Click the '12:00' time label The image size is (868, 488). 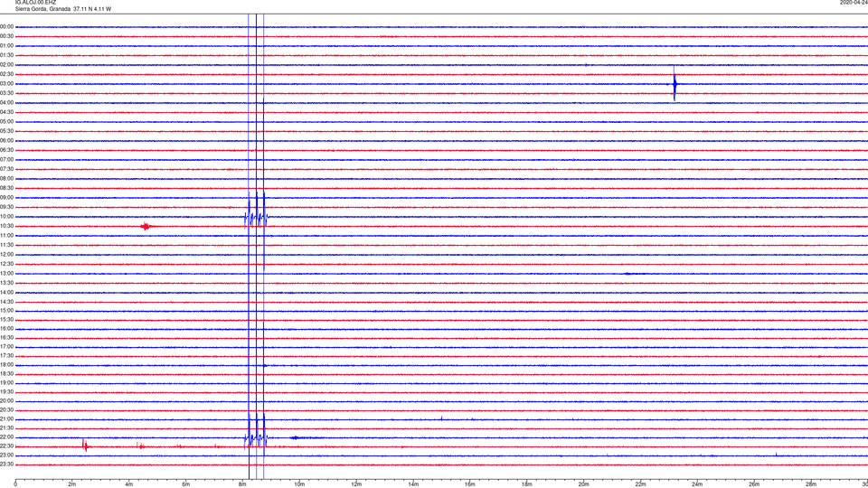coord(6,255)
